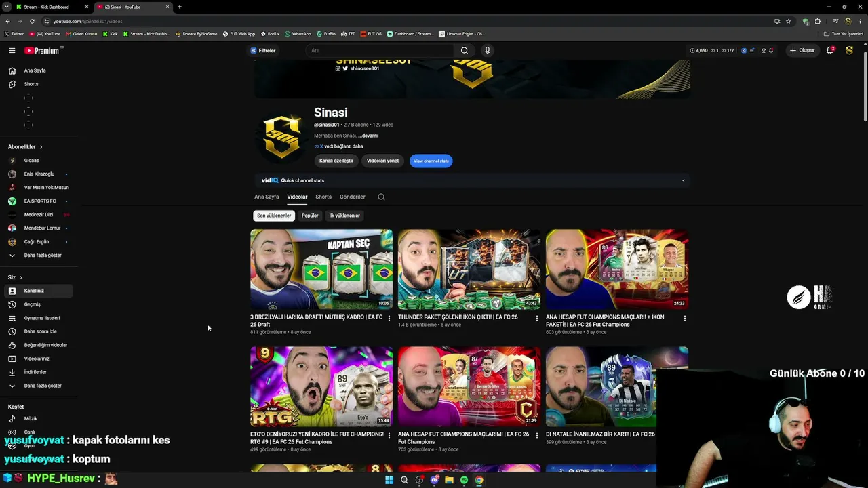
Task: Select the Son yüklenenler sort filter
Action: click(274, 216)
